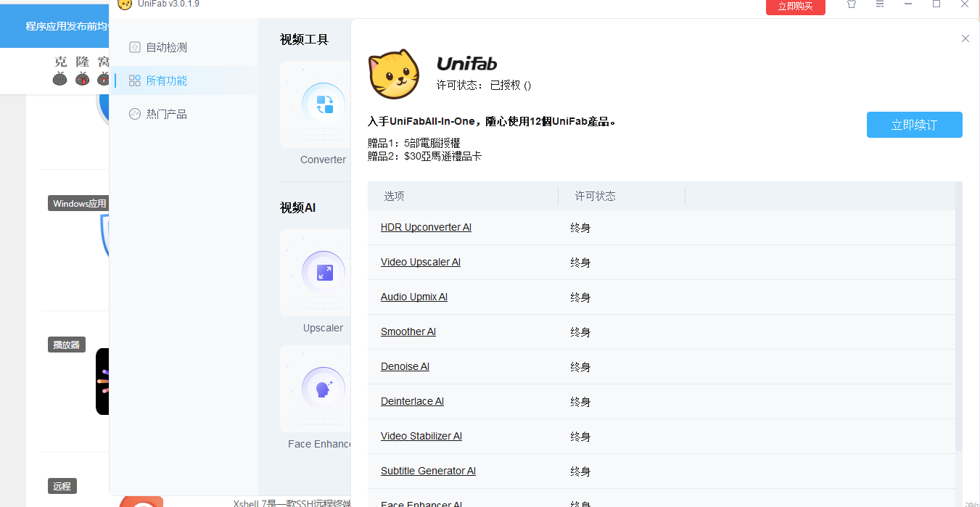
Task: Select 热门产品 in the sidebar
Action: (x=166, y=114)
